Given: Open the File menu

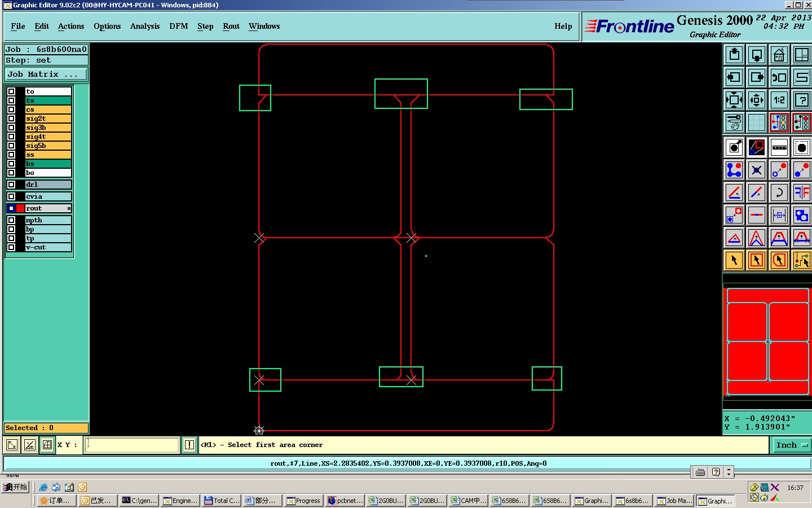Looking at the screenshot, I should (x=18, y=27).
